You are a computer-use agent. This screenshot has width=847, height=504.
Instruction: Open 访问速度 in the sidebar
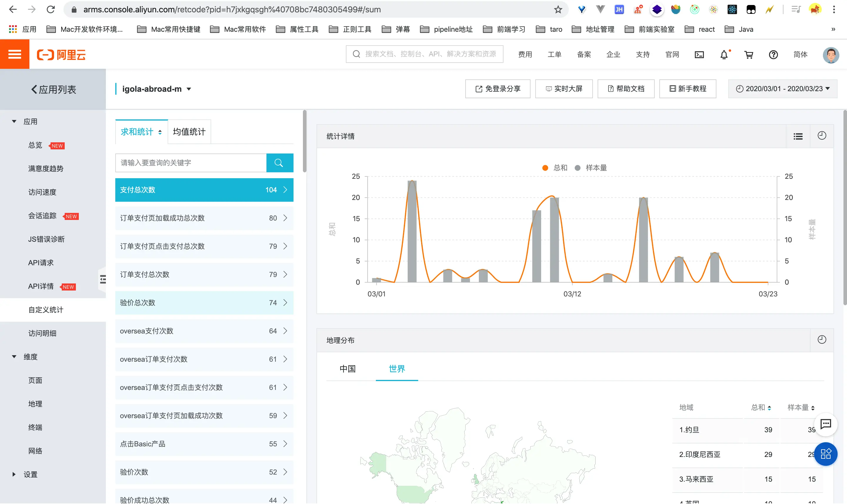pos(42,192)
